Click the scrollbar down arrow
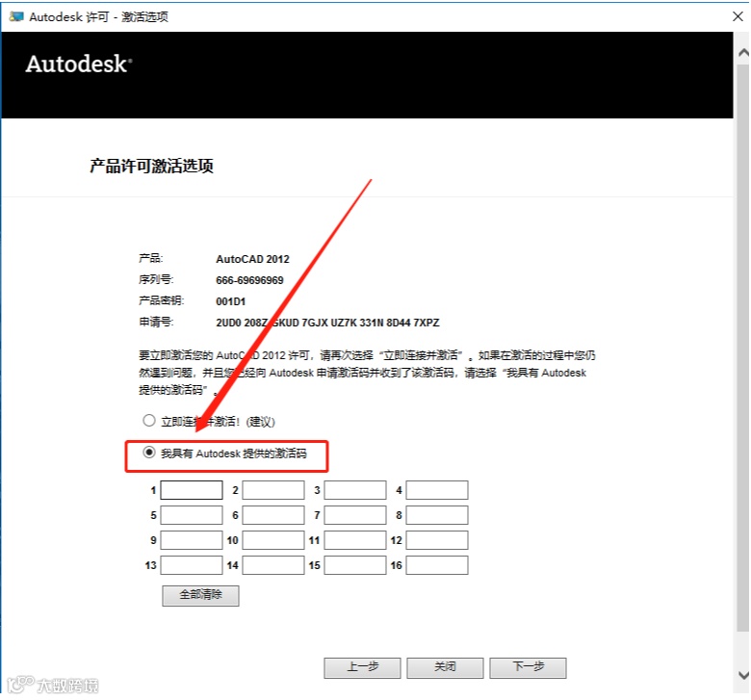 click(743, 675)
